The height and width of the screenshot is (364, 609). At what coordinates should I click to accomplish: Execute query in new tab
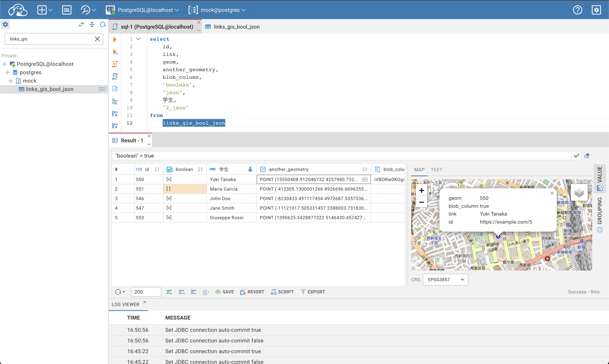coord(115,52)
